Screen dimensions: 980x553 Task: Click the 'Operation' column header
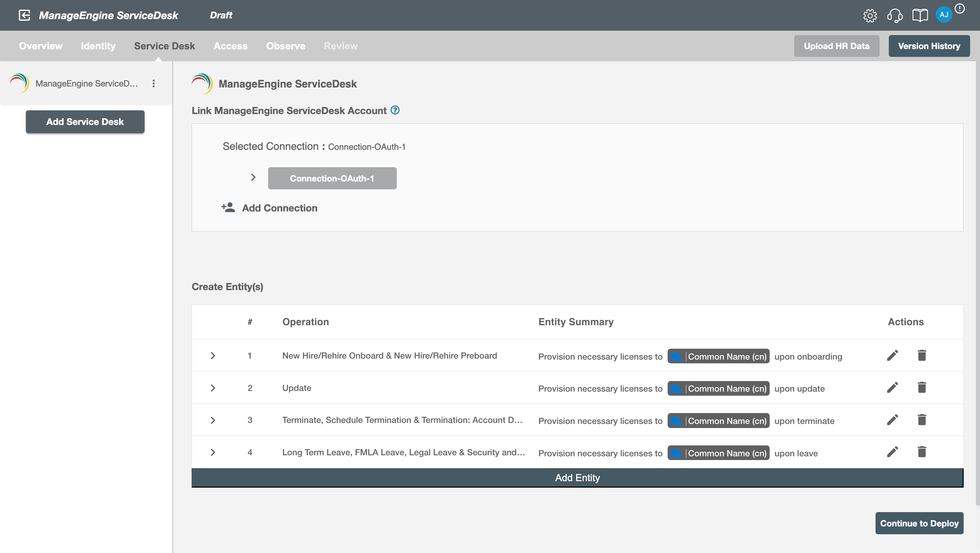(306, 322)
